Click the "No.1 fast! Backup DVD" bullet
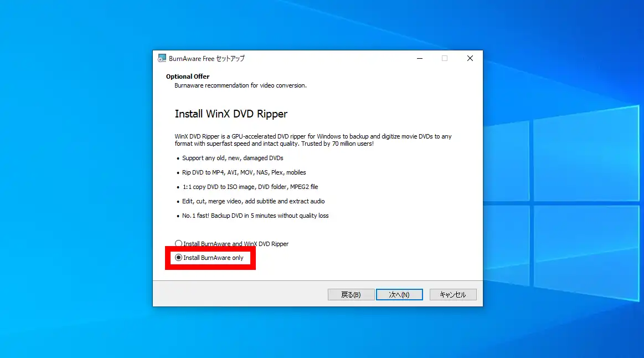The width and height of the screenshot is (644, 358). [255, 216]
